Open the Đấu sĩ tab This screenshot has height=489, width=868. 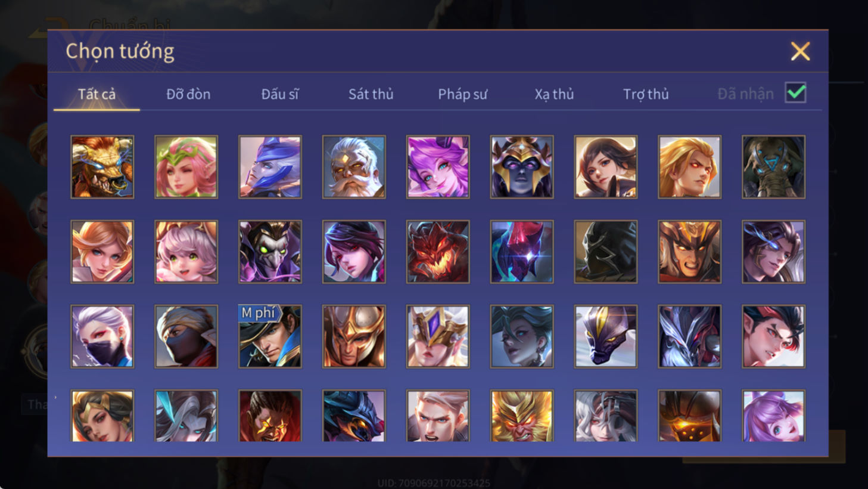[280, 94]
